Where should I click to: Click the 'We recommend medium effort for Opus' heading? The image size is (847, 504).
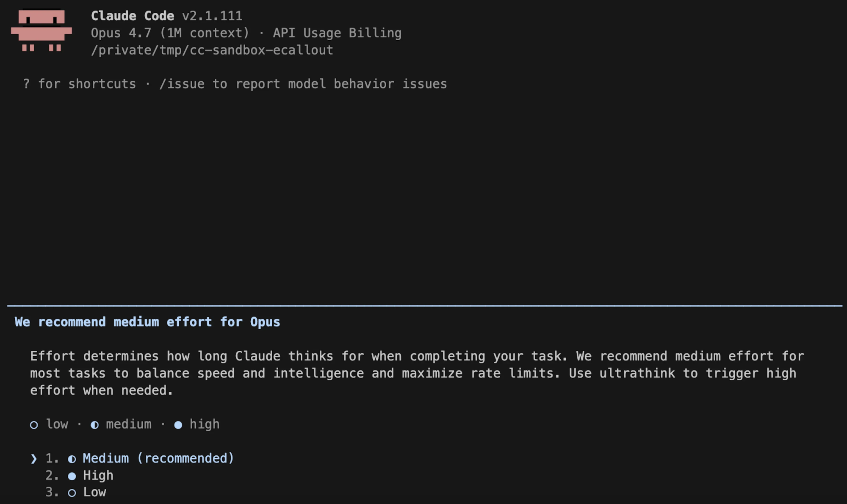(147, 322)
